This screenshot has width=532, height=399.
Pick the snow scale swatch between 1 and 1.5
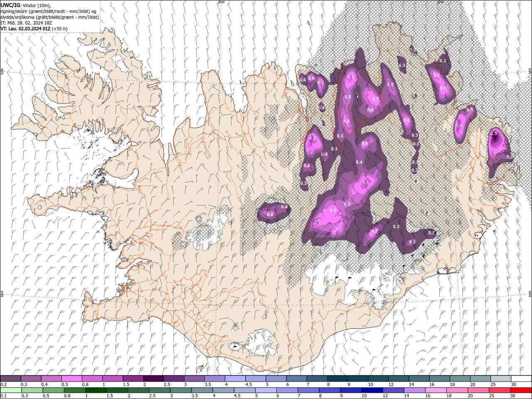[x=113, y=379]
